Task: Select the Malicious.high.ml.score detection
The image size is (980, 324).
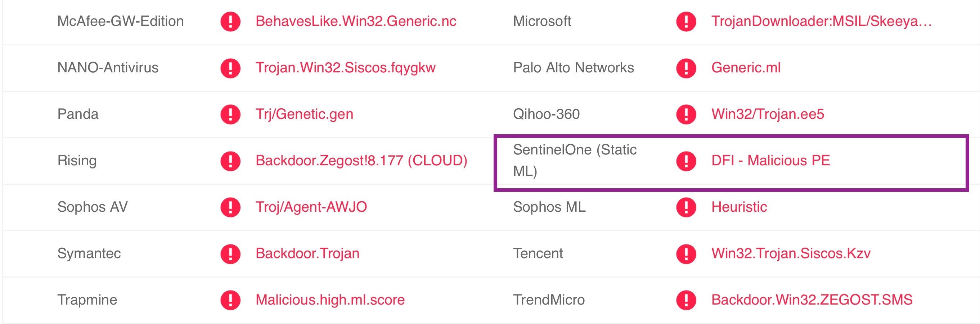Action: click(x=330, y=300)
